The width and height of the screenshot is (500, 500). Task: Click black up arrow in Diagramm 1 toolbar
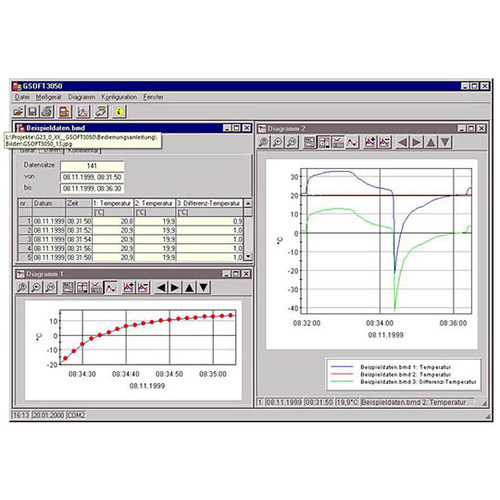pyautogui.click(x=189, y=287)
